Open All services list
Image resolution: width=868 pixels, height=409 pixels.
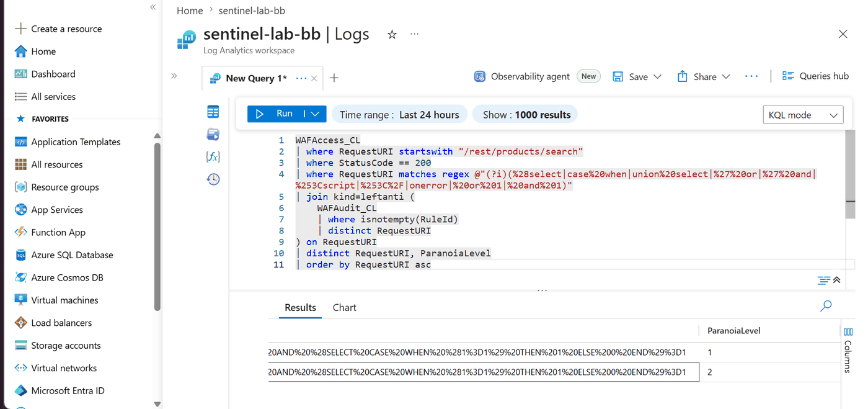coord(53,97)
